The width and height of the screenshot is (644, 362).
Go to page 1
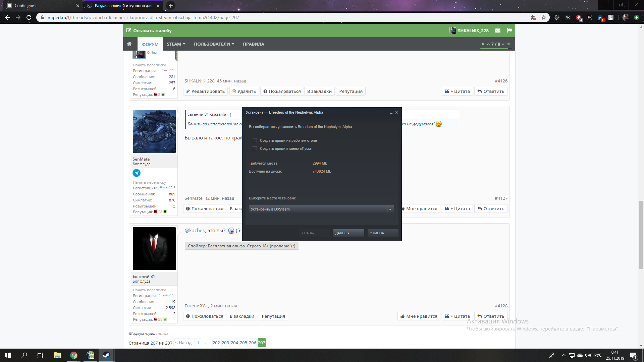tap(198, 343)
